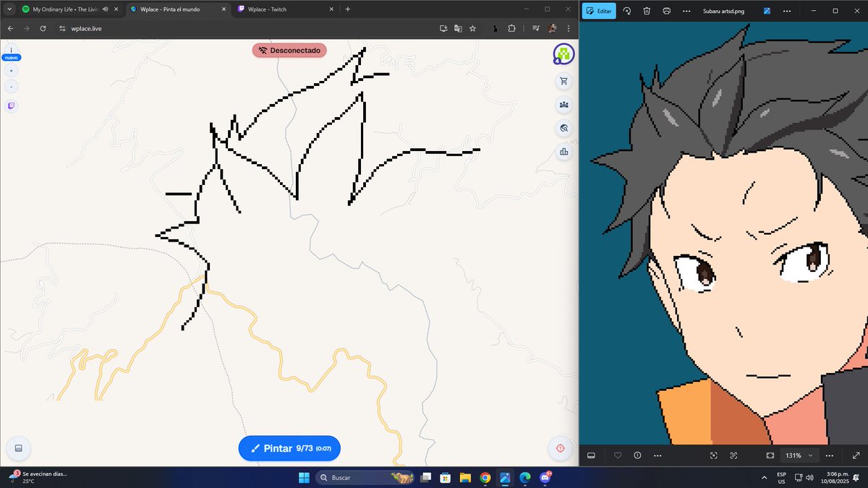Click the visual search icon in Photos

(714, 455)
